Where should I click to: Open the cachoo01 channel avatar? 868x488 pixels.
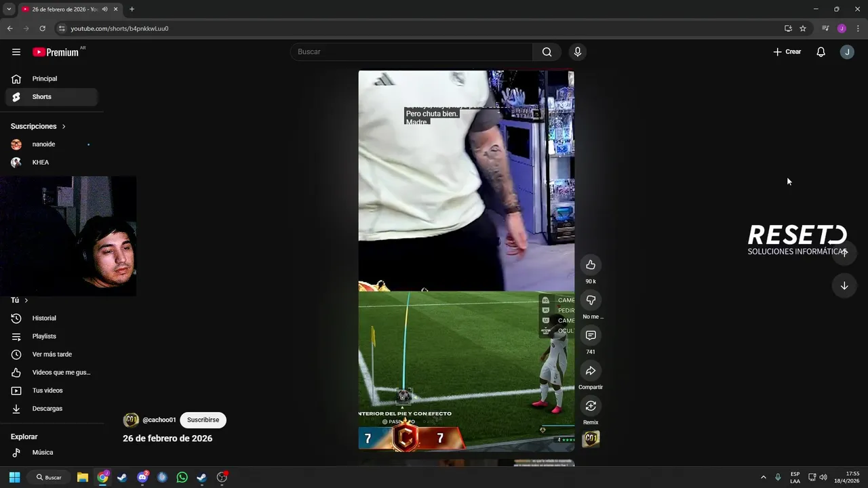click(131, 420)
